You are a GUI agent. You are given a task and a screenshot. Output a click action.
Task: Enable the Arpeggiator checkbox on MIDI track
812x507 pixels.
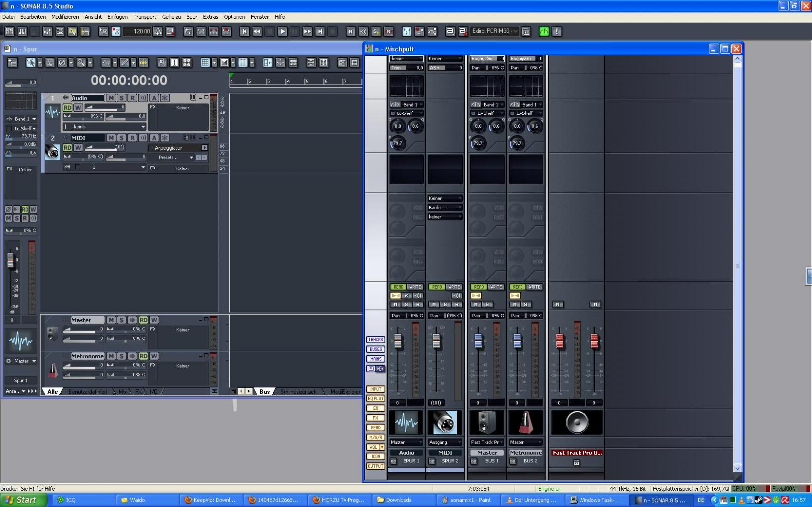[x=151, y=148]
